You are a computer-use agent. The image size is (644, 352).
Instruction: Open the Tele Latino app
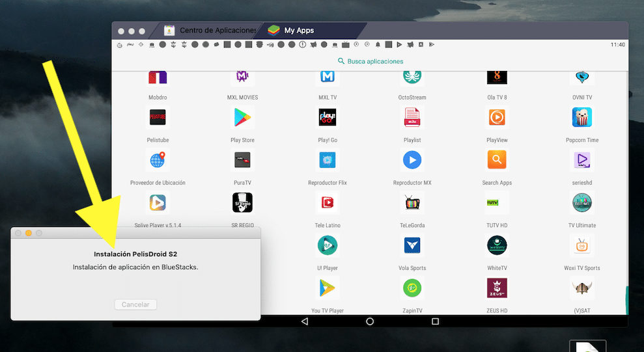tap(328, 202)
